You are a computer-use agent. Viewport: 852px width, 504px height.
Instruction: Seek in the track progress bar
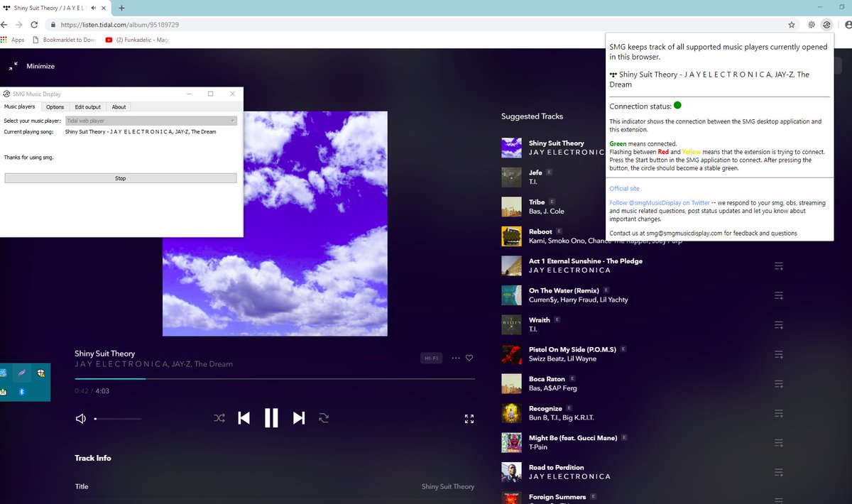275,379
